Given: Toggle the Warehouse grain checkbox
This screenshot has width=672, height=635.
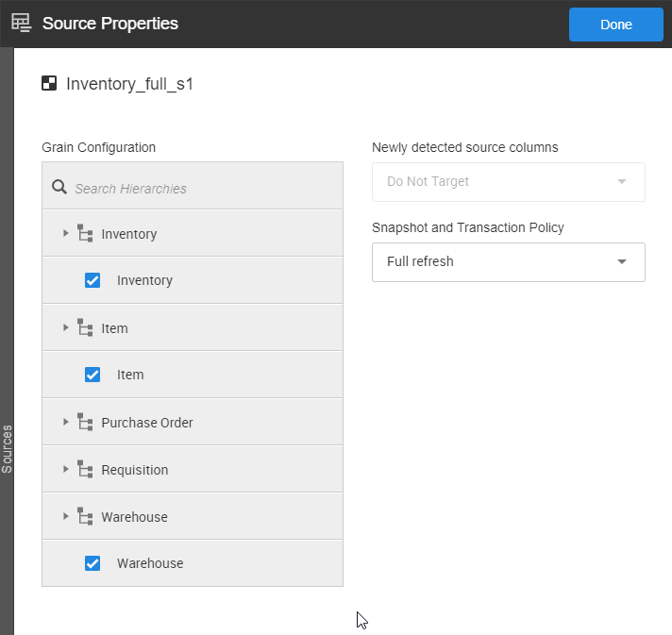Looking at the screenshot, I should point(92,563).
